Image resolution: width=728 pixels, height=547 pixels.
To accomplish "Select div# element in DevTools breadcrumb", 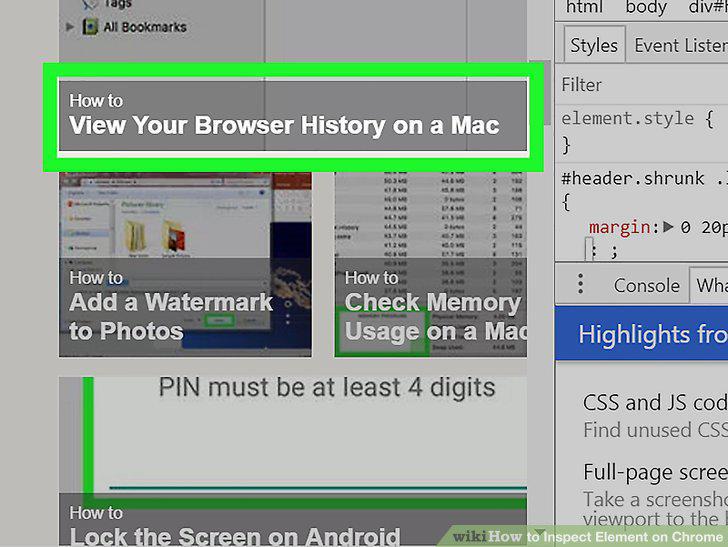I will point(708,7).
